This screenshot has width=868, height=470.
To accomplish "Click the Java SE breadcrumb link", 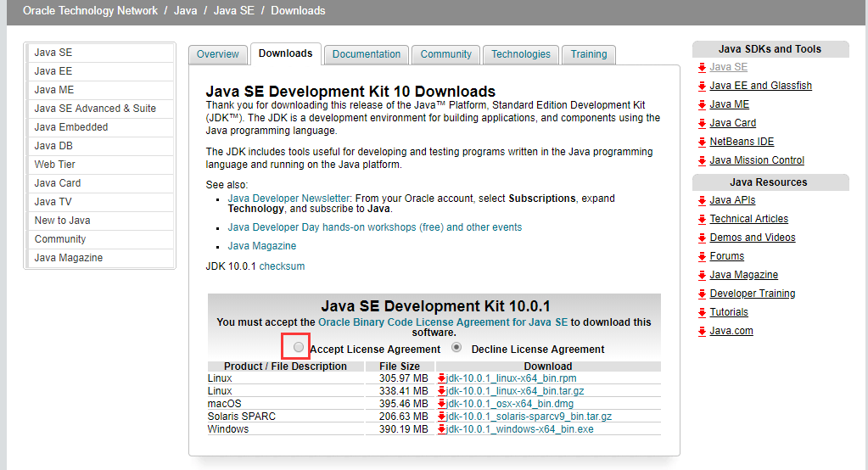I will coord(234,10).
